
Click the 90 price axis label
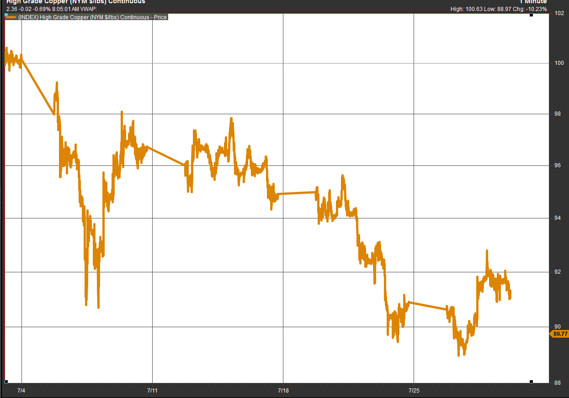[557, 327]
